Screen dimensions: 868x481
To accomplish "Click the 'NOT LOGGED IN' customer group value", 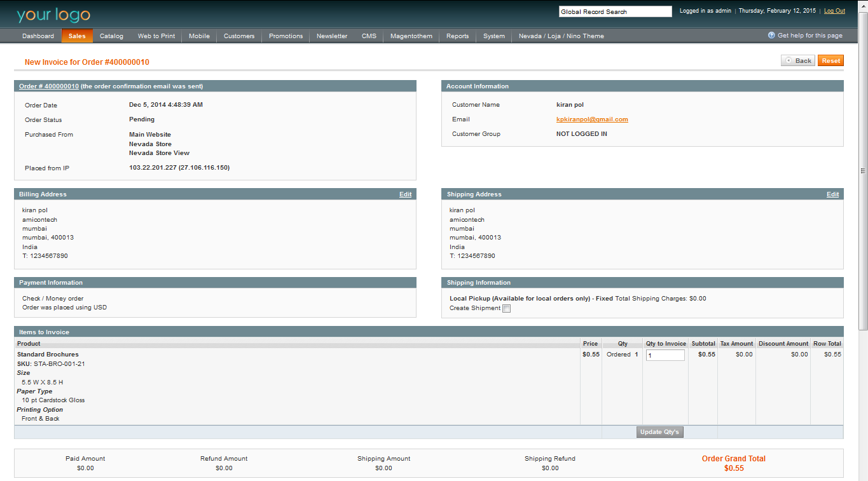I will pos(582,134).
